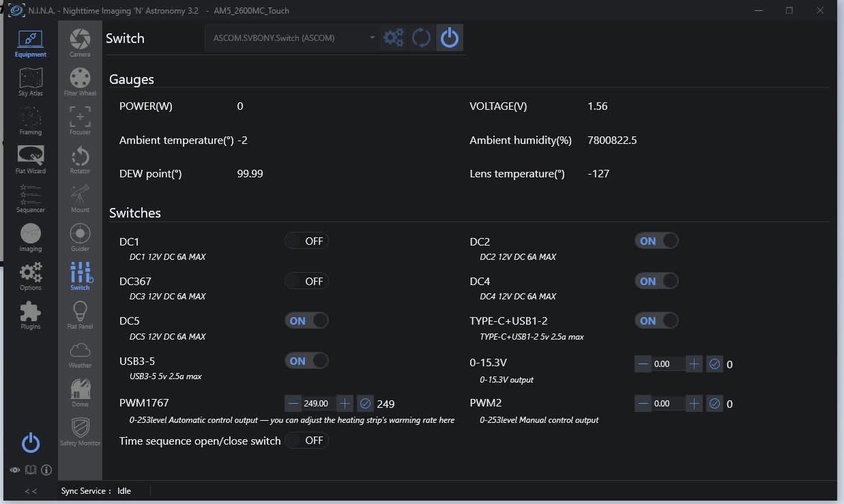Open the Flat Wizard
The width and height of the screenshot is (844, 504).
(31, 160)
